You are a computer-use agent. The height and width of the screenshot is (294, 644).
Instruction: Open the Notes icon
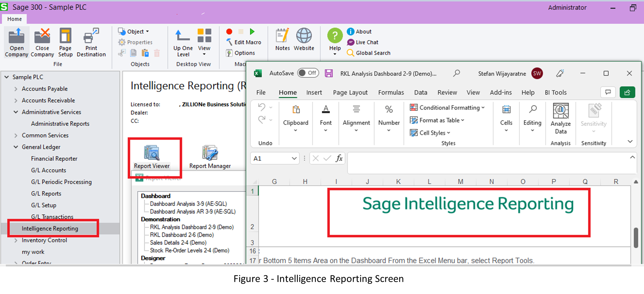click(283, 40)
